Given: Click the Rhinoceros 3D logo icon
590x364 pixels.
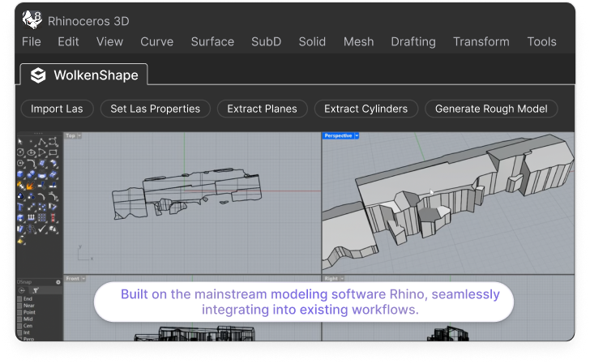Looking at the screenshot, I should tap(32, 19).
